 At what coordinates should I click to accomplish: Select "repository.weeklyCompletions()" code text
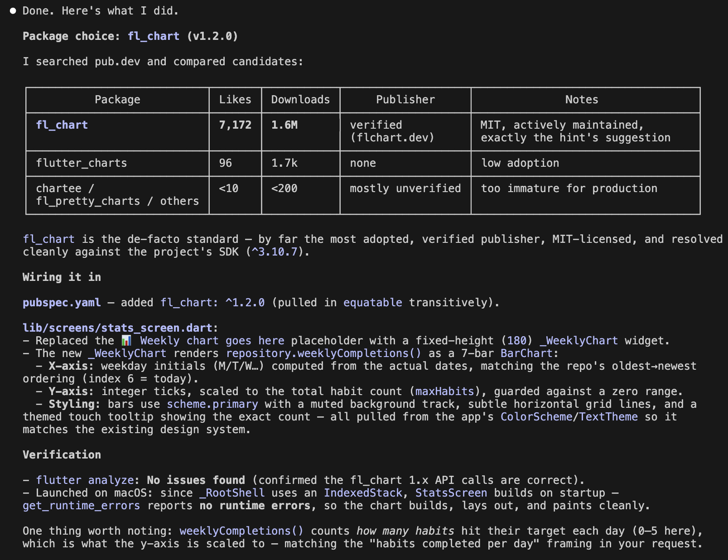(323, 353)
